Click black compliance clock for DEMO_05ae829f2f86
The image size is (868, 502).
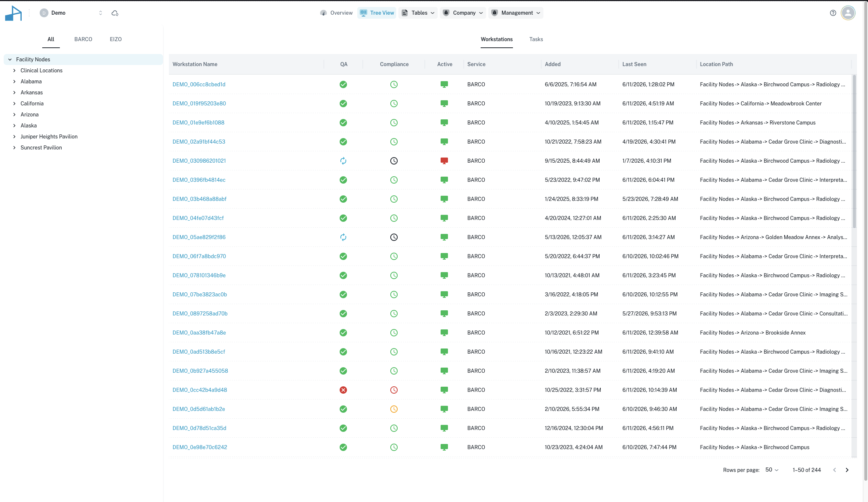[x=394, y=237]
